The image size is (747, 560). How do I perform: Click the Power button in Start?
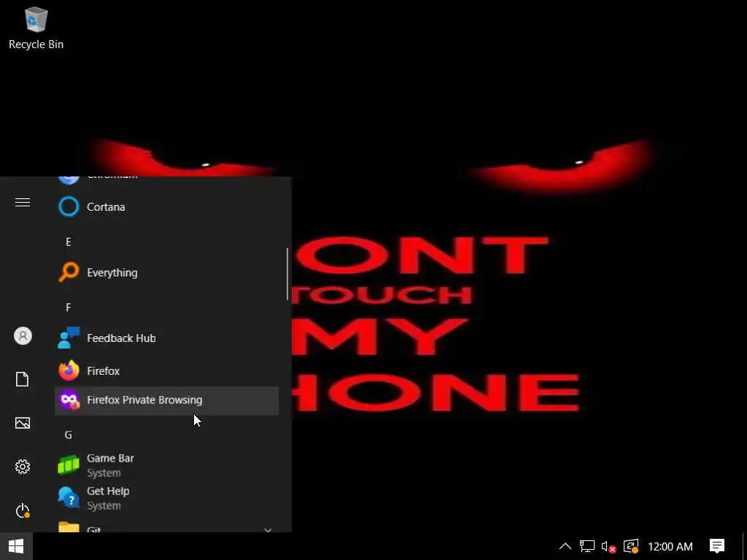point(23,511)
